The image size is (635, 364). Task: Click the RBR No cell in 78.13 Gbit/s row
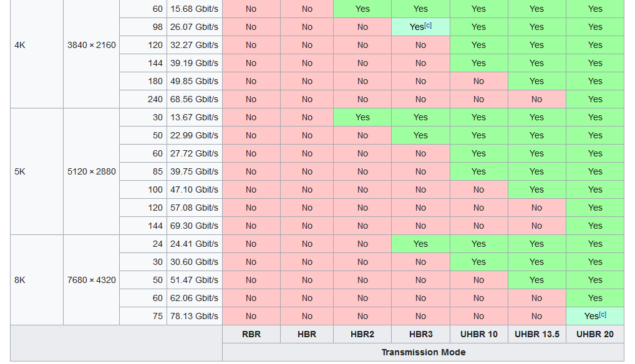tap(251, 316)
